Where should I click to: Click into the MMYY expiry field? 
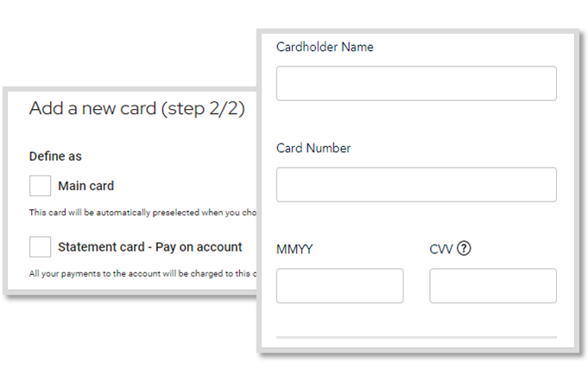(x=339, y=286)
